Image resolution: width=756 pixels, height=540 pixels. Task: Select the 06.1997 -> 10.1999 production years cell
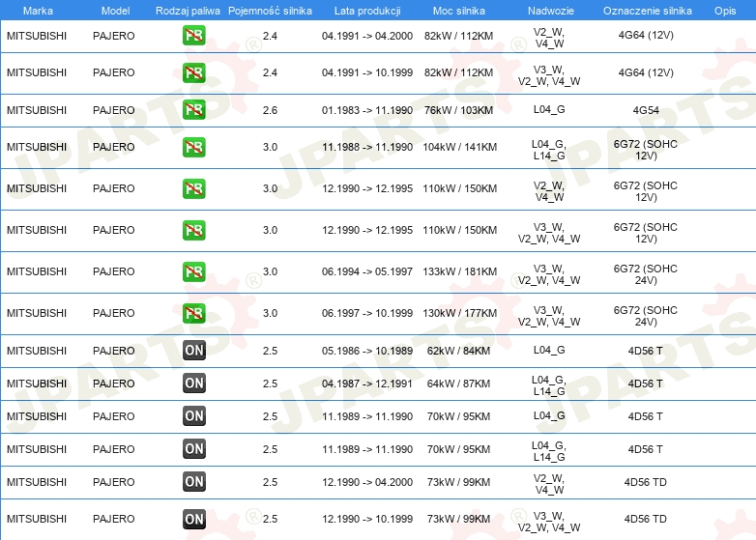367,313
